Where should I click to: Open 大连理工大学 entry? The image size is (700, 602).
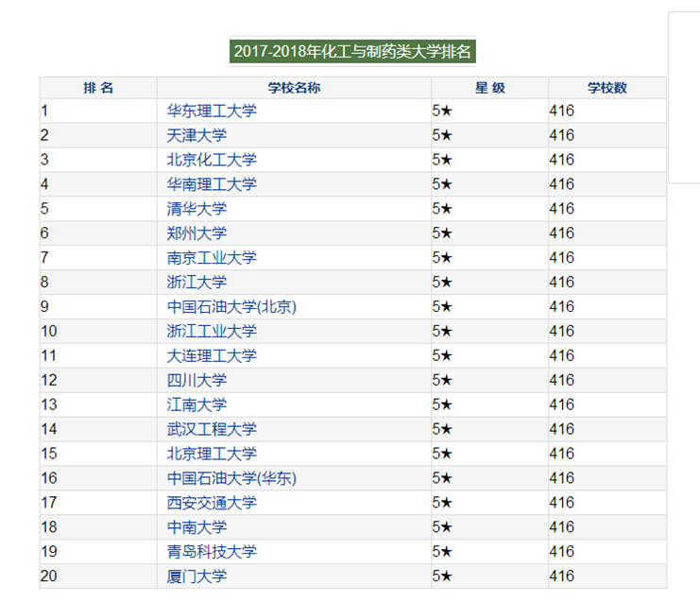(x=211, y=356)
